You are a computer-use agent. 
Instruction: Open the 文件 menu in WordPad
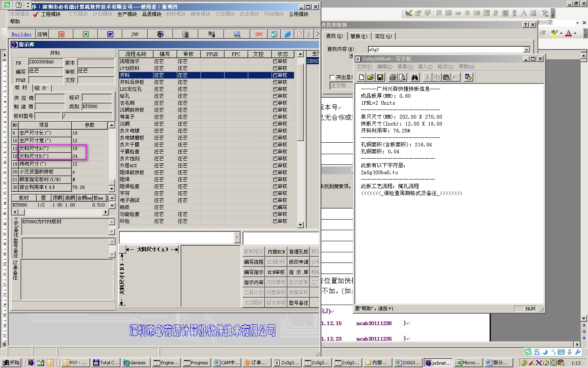pyautogui.click(x=364, y=67)
